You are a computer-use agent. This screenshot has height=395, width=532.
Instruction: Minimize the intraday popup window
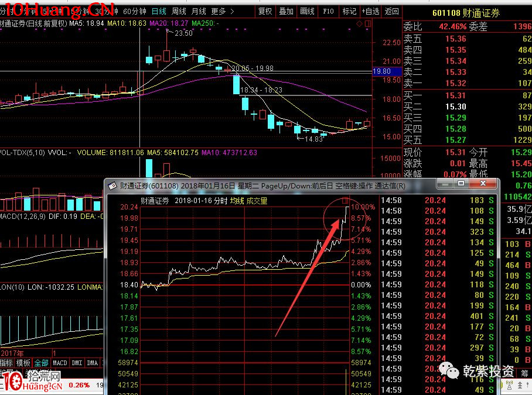pyautogui.click(x=444, y=184)
